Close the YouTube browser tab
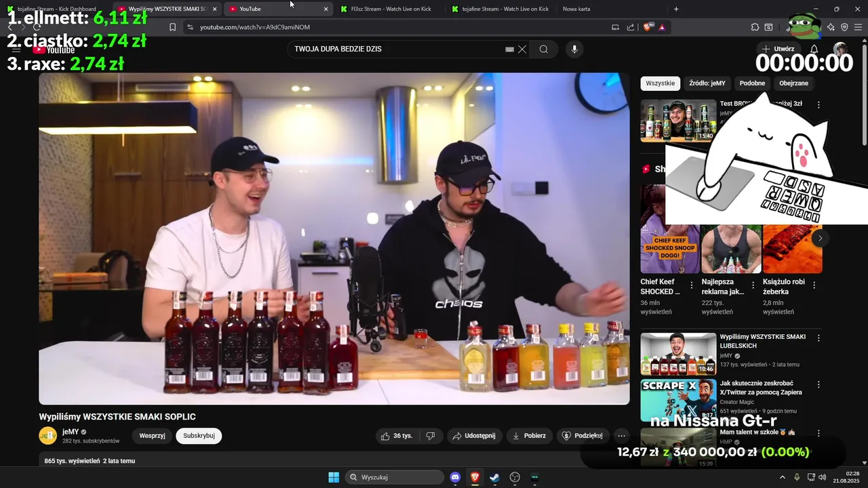The width and height of the screenshot is (868, 488). click(325, 9)
